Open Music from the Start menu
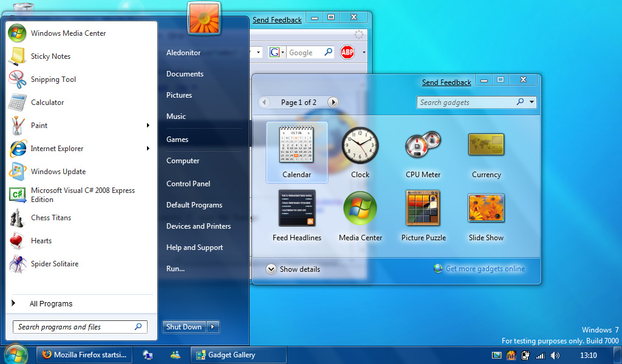Screen dimensions: 622x364 coord(176,116)
